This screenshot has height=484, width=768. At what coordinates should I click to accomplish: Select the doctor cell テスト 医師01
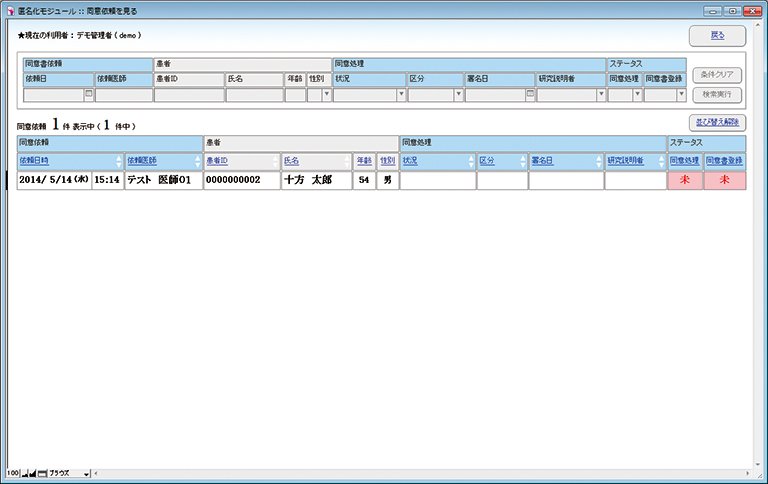[164, 180]
